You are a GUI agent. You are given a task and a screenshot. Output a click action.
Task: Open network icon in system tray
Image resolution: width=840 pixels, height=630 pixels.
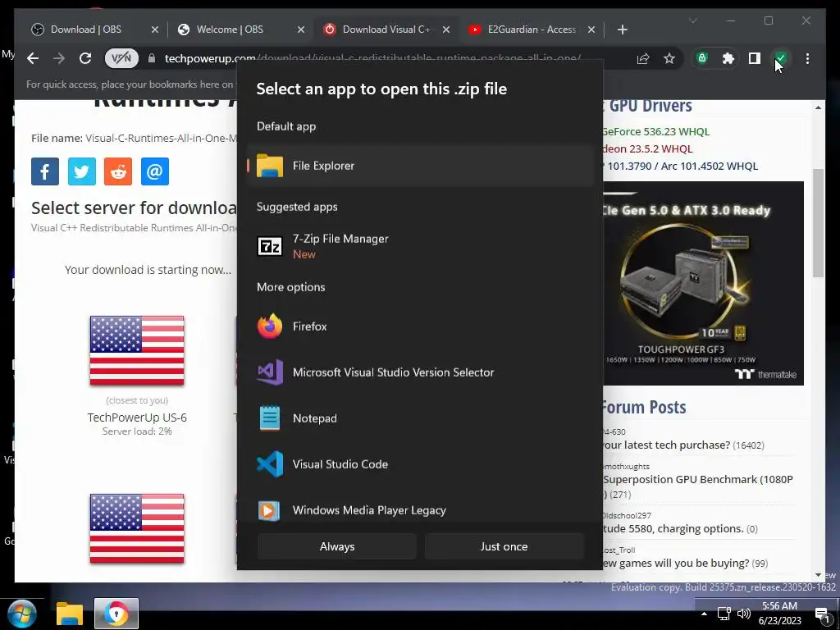point(724,614)
